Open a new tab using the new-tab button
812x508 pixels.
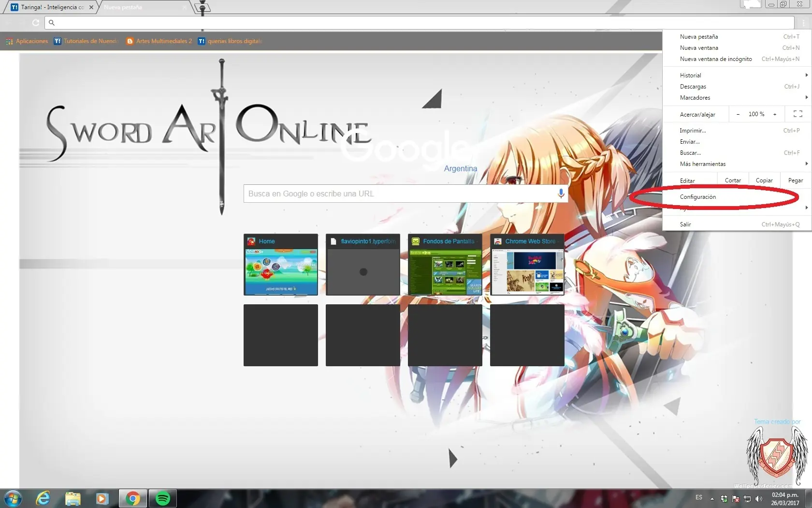[x=203, y=7]
